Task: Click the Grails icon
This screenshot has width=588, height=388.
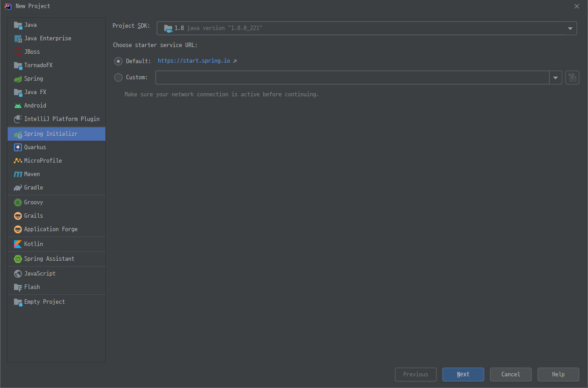Action: tap(18, 216)
